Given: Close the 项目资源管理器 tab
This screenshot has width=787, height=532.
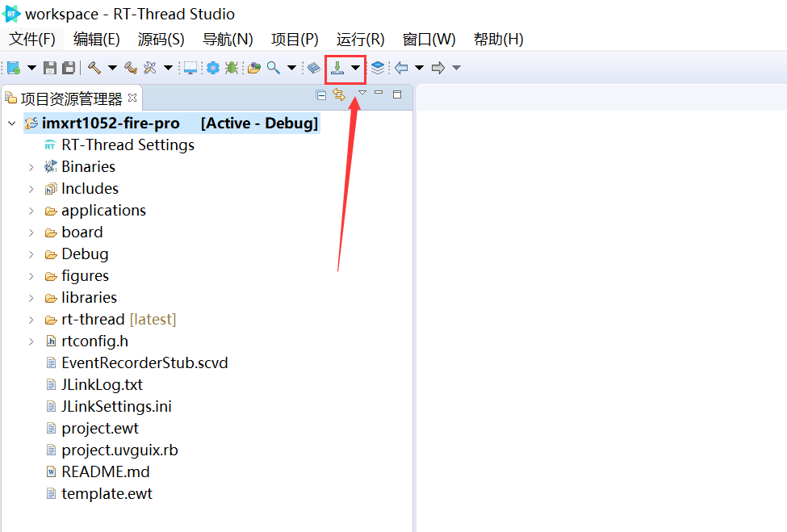Looking at the screenshot, I should pyautogui.click(x=133, y=98).
